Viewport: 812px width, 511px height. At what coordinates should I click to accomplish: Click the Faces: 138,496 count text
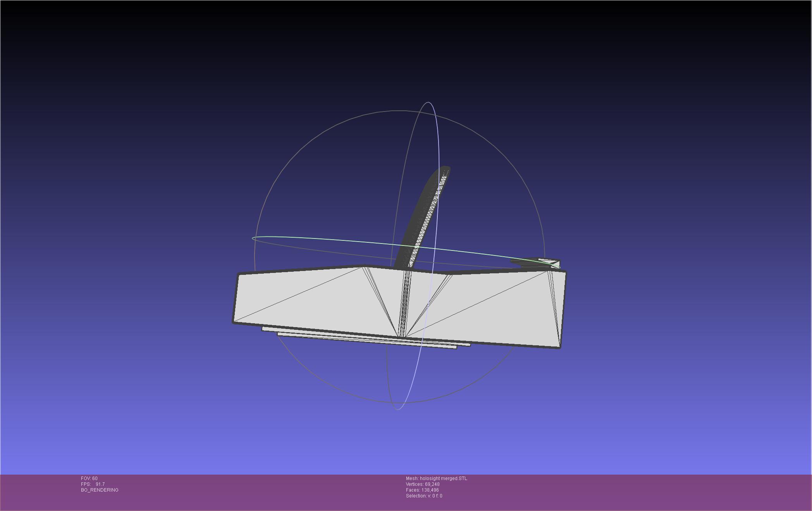[422, 490]
